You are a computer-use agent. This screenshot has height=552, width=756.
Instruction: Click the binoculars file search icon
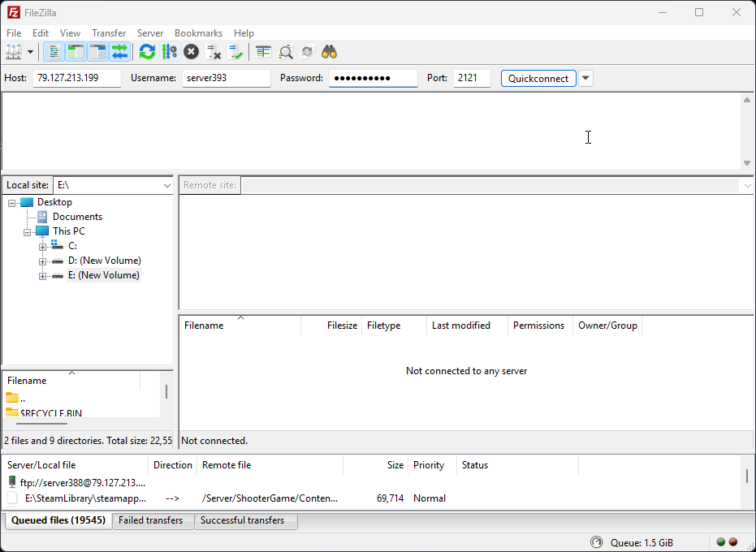click(x=330, y=52)
